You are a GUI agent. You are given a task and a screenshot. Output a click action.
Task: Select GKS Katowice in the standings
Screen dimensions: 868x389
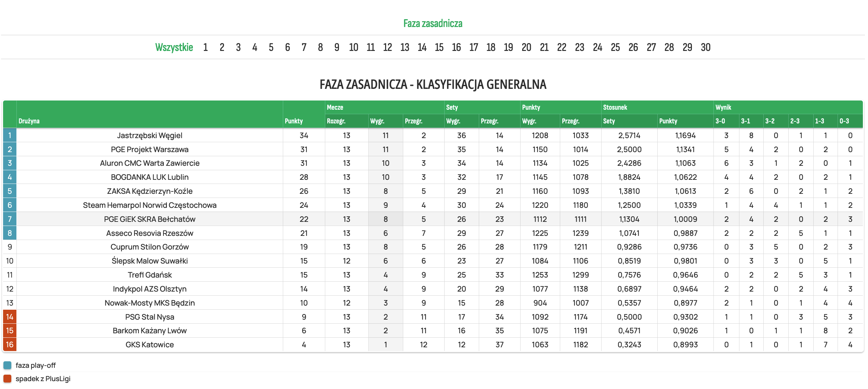pos(149,345)
